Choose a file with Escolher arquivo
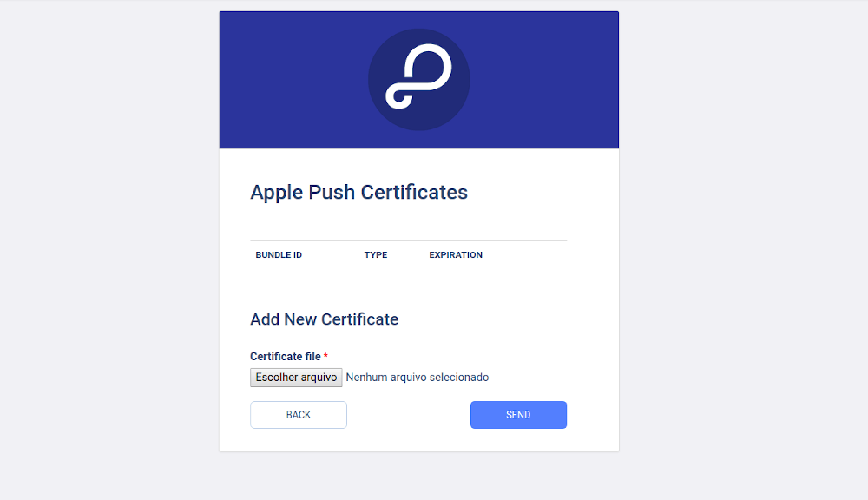This screenshot has width=868, height=500. (296, 378)
